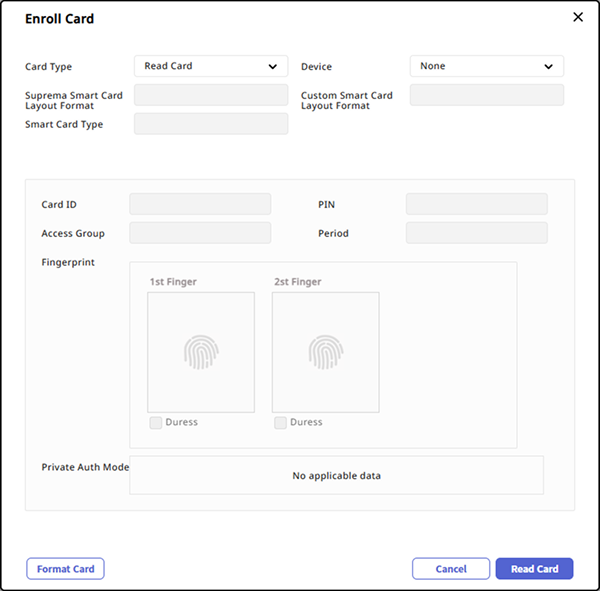Click the Read Card button
Screen dimensions: 600x591
pos(534,569)
